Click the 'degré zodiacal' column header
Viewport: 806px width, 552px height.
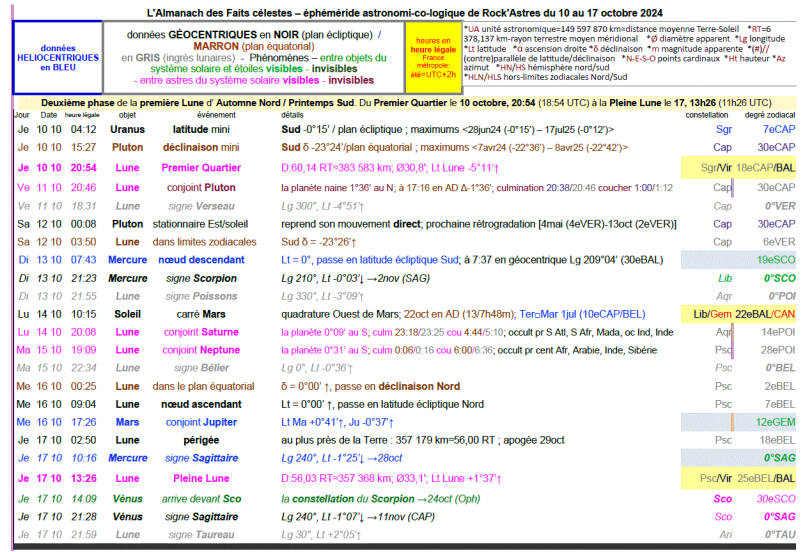click(x=770, y=115)
